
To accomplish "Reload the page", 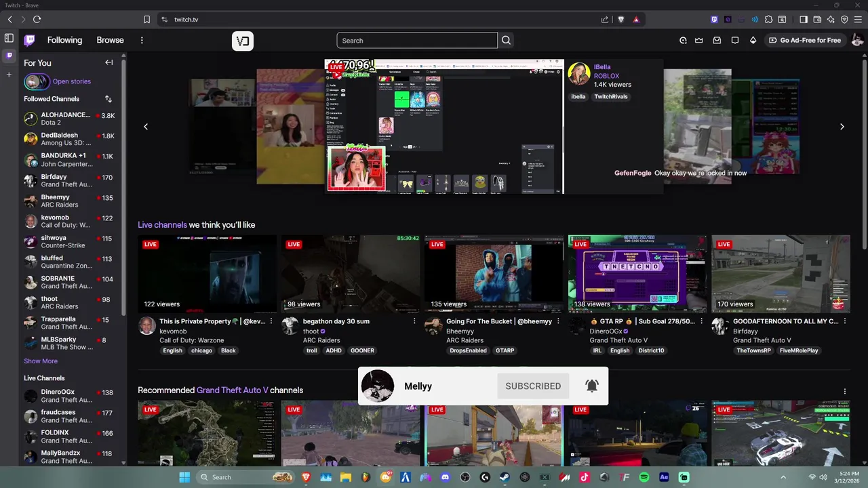I will pyautogui.click(x=37, y=20).
